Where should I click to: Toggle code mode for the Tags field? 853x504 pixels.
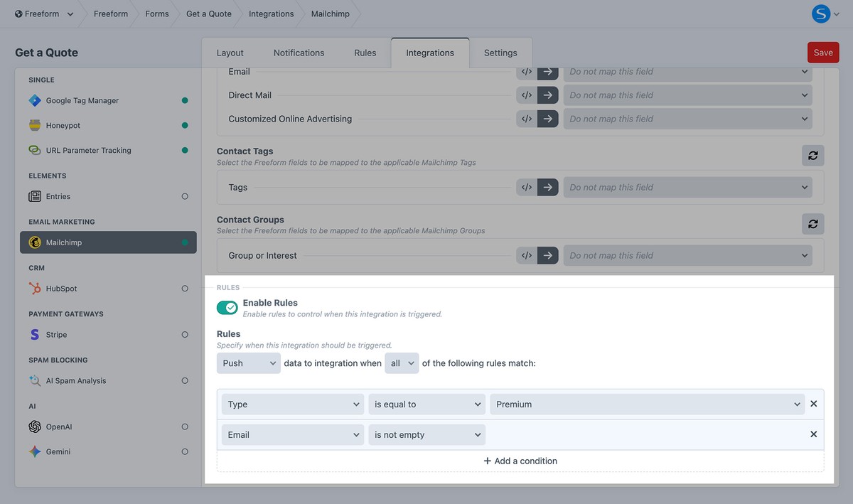pos(527,188)
